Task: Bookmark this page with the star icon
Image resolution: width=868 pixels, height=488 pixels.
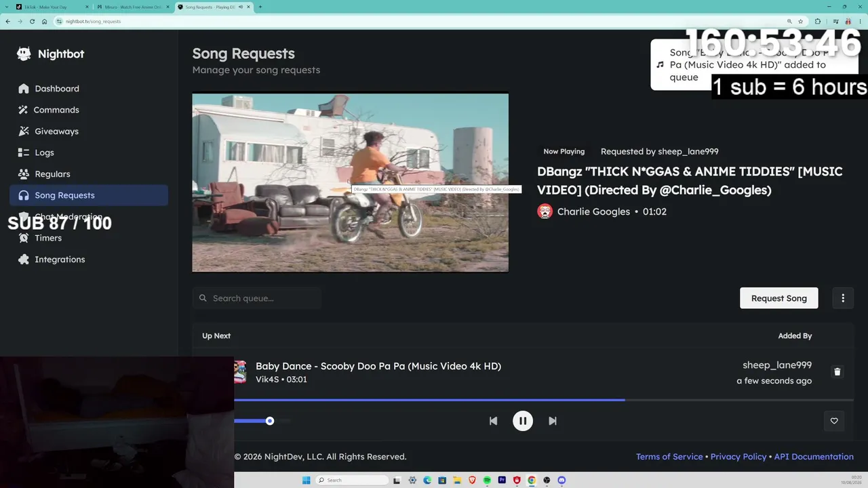Action: click(x=801, y=22)
